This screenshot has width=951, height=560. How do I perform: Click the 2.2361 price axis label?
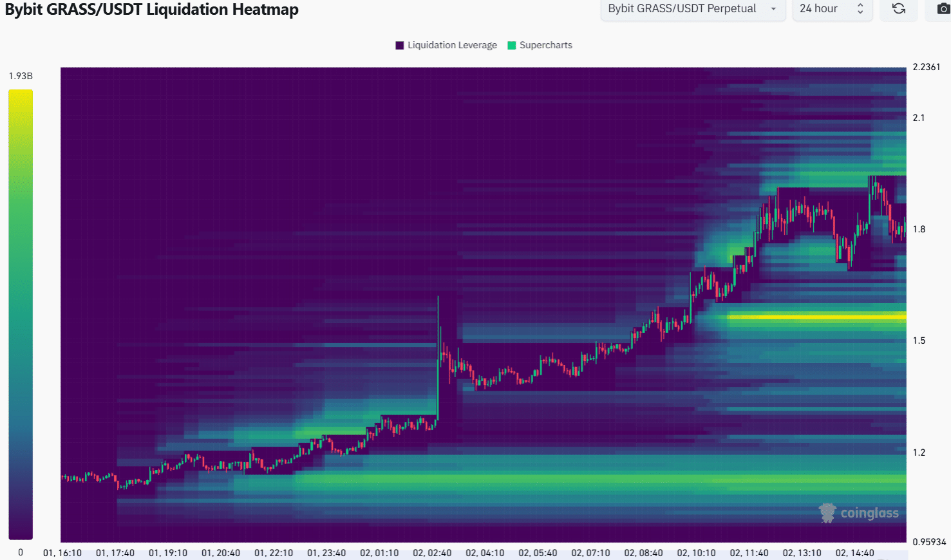tap(927, 67)
